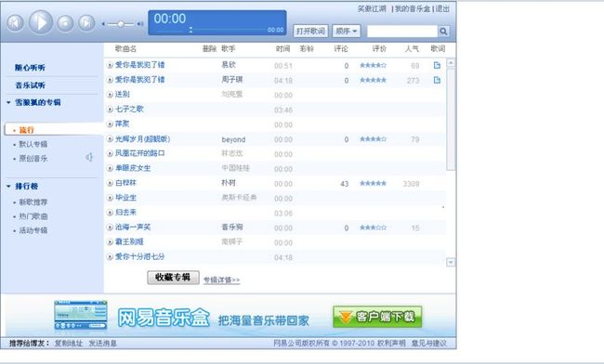Raise volume with the right speaker icon

tap(139, 24)
